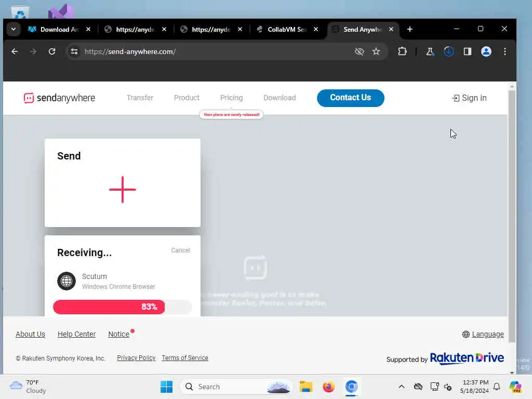Reload the current page

[x=52, y=51]
